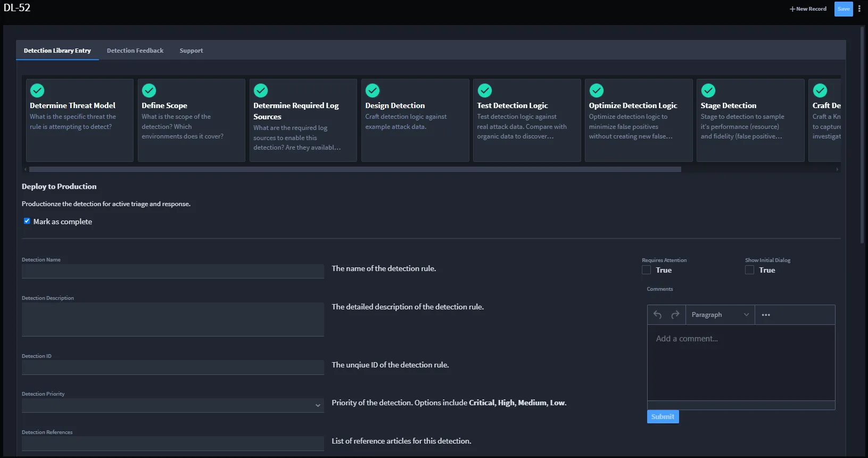The width and height of the screenshot is (868, 458).
Task: Switch to the Detection Library Entry tab
Action: 57,51
